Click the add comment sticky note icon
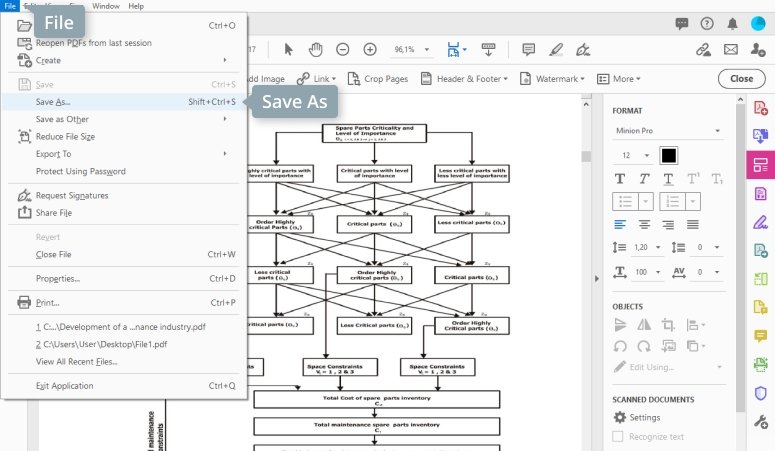 [528, 49]
